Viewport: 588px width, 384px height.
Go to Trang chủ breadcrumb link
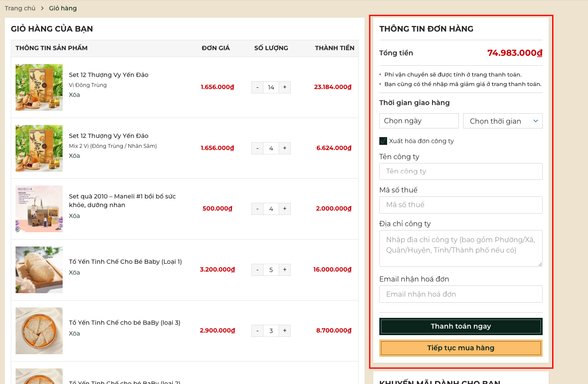point(20,8)
